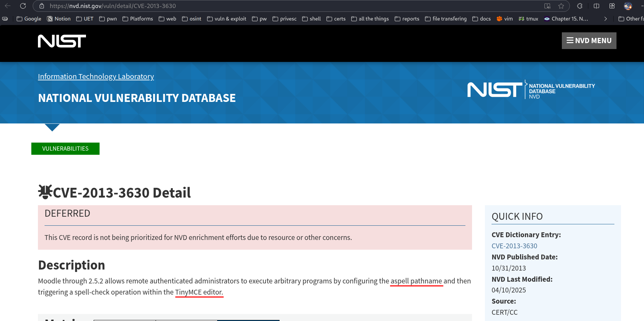Expand the bookmarks overflow chevron
Viewport: 644px width, 321px height.
(605, 19)
